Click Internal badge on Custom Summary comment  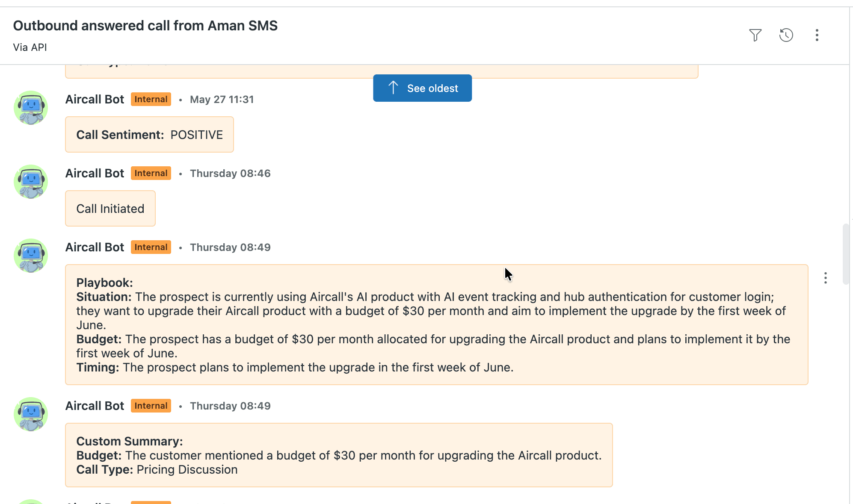click(151, 406)
